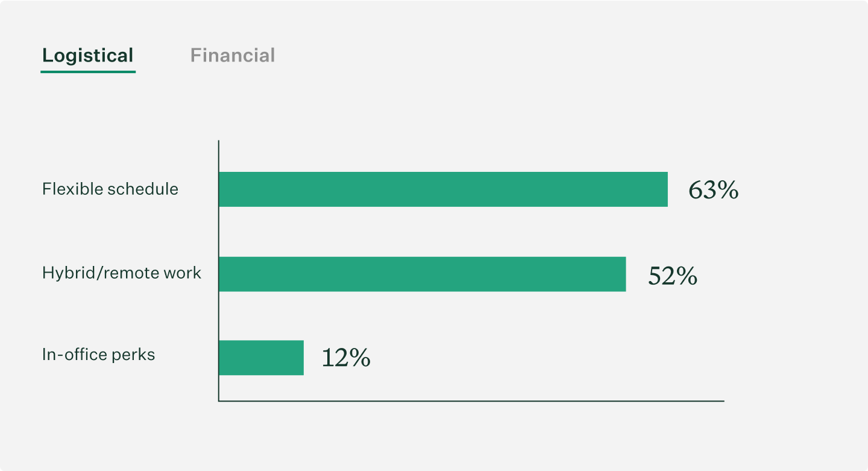
Task: Click the chart's vertical axis line
Action: click(218, 271)
